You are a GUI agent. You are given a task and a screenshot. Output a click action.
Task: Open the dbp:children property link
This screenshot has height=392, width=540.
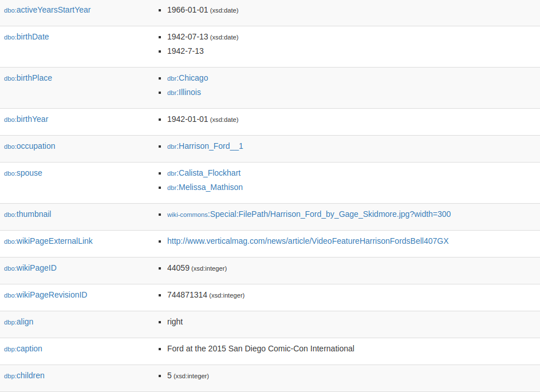coord(24,375)
